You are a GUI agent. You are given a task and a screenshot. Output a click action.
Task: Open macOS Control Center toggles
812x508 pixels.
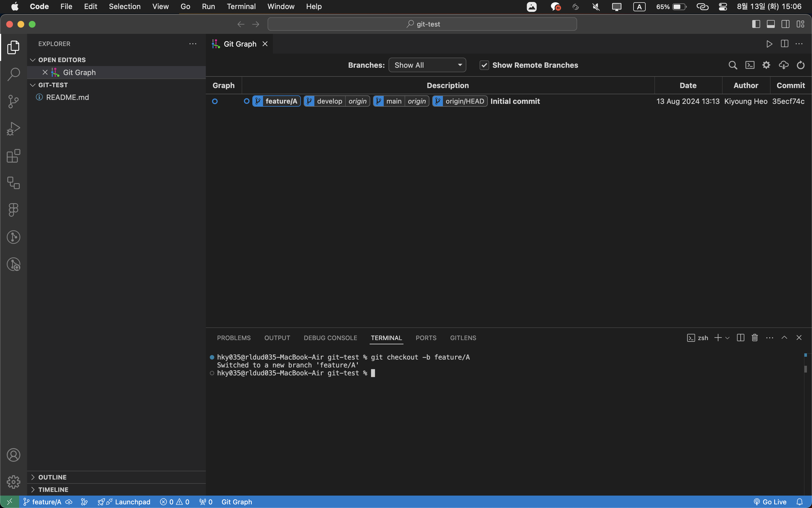(x=723, y=7)
